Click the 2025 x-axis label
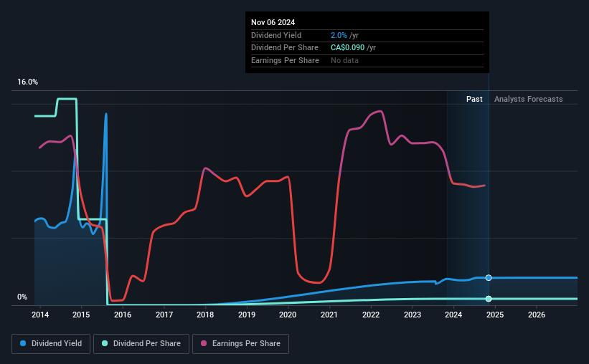 click(495, 315)
